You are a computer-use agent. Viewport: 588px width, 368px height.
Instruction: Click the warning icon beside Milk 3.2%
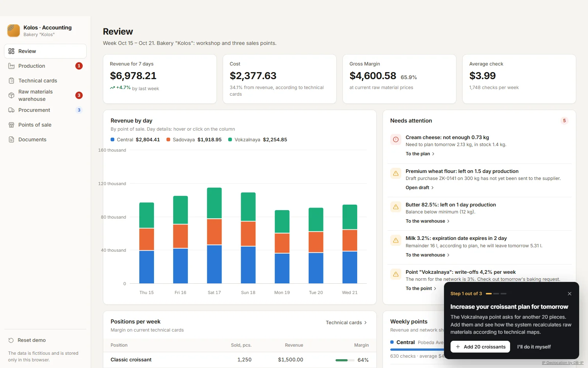pos(396,240)
